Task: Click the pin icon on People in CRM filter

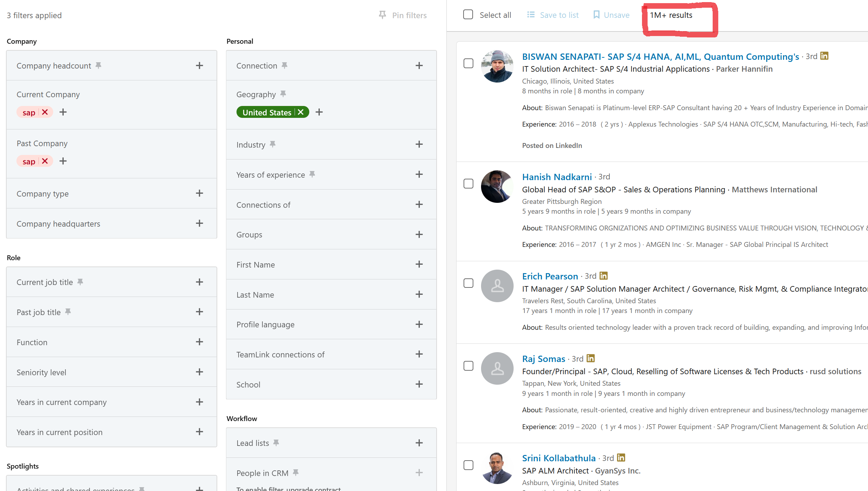Action: click(x=296, y=472)
